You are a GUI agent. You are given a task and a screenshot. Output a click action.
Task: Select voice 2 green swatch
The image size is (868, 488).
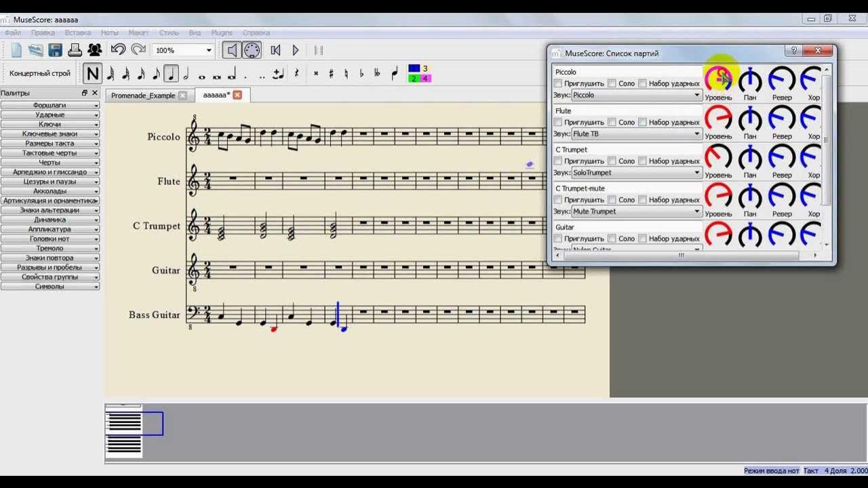tap(414, 78)
